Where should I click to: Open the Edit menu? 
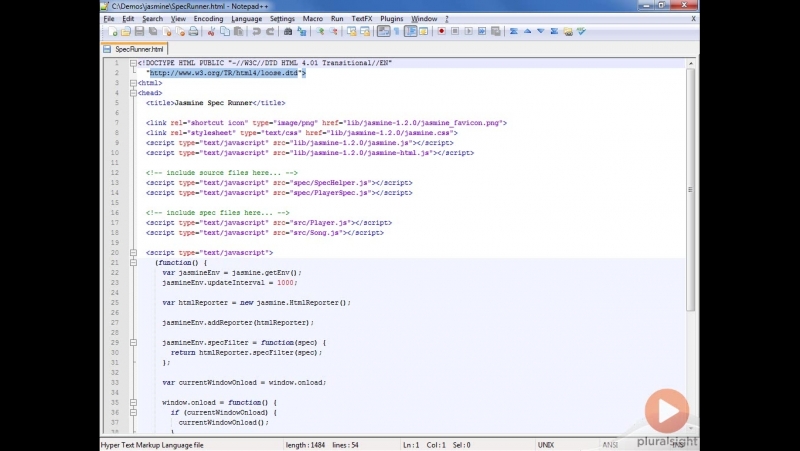point(128,19)
